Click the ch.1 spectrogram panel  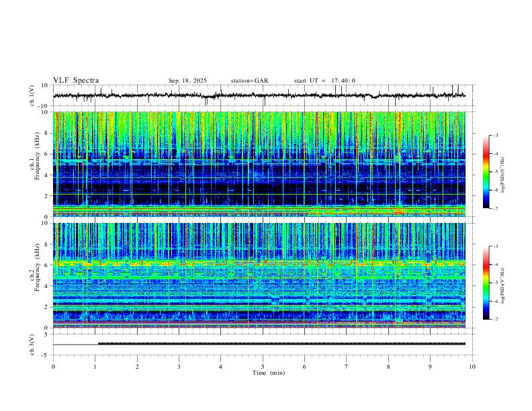click(259, 164)
